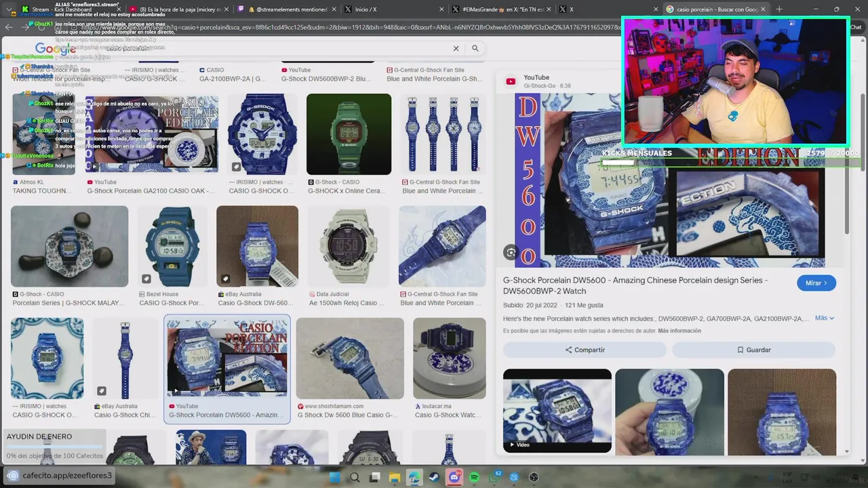Open loutacar.ma Casio G-Shock watch thumbnail
868x488 pixels.
click(x=450, y=358)
